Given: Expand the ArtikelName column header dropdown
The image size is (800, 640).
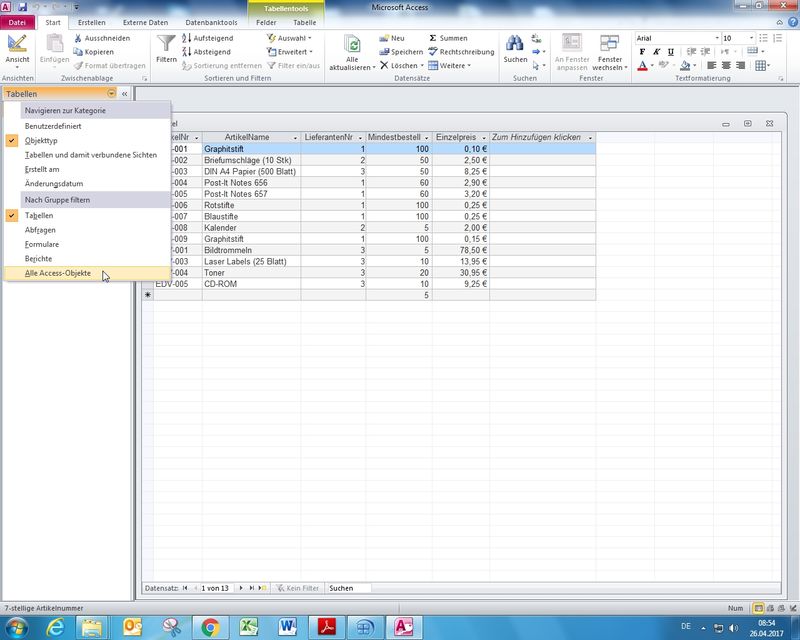Looking at the screenshot, I should [294, 137].
